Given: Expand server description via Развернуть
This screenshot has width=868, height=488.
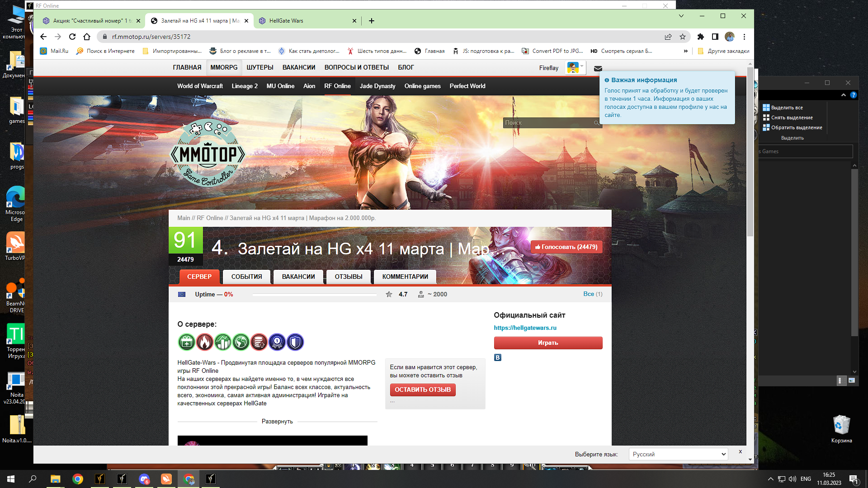Looking at the screenshot, I should point(277,421).
